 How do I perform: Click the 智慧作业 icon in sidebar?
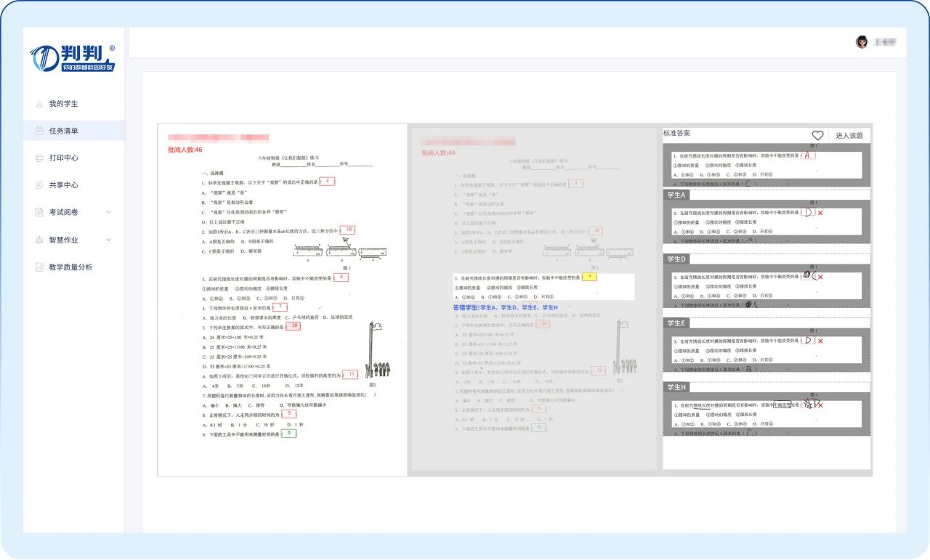tap(39, 240)
